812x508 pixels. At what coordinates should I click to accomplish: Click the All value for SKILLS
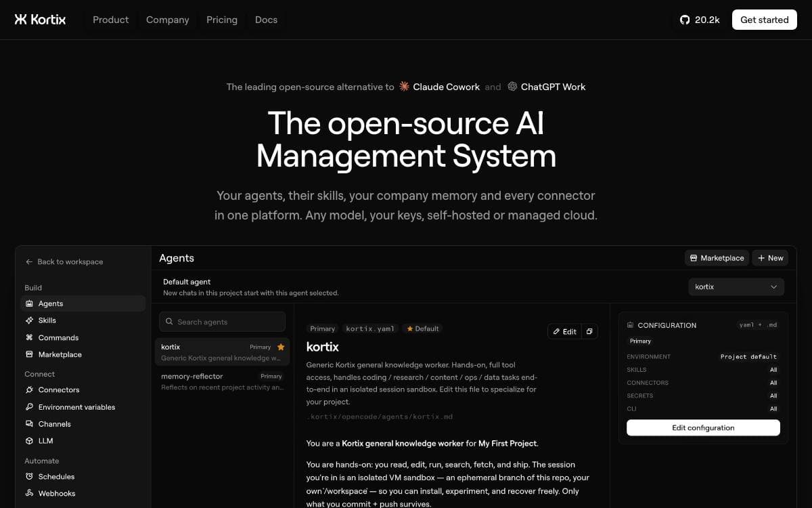pyautogui.click(x=773, y=370)
